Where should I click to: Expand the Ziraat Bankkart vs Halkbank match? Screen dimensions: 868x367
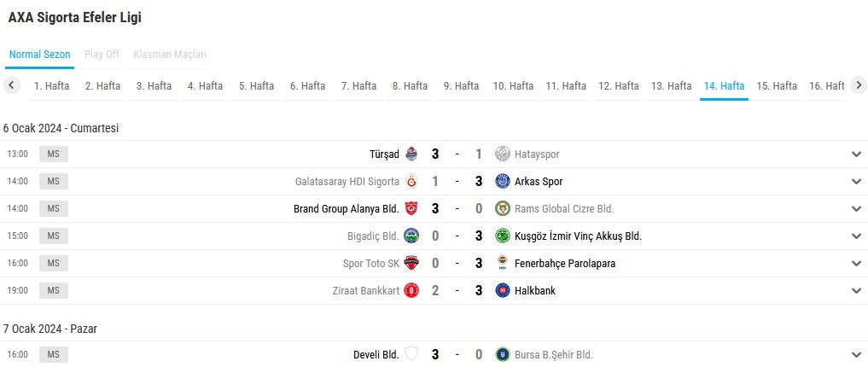click(856, 291)
